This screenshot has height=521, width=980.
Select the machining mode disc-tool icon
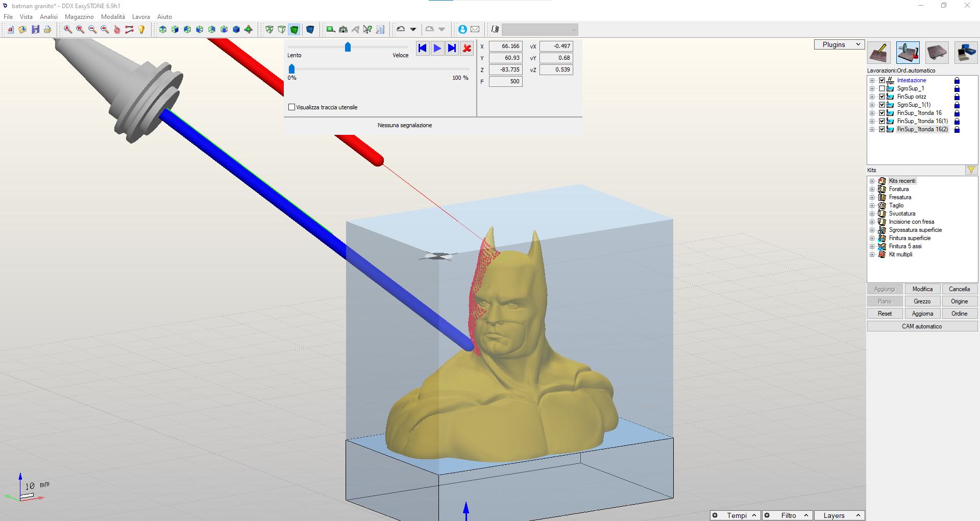click(x=908, y=52)
